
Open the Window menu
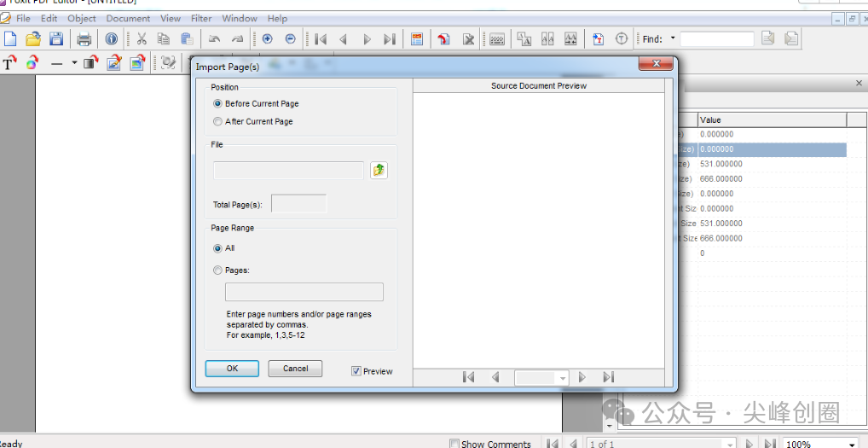240,18
